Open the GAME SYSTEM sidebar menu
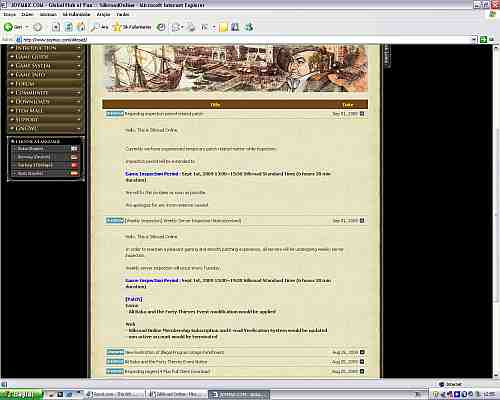 tap(46, 66)
